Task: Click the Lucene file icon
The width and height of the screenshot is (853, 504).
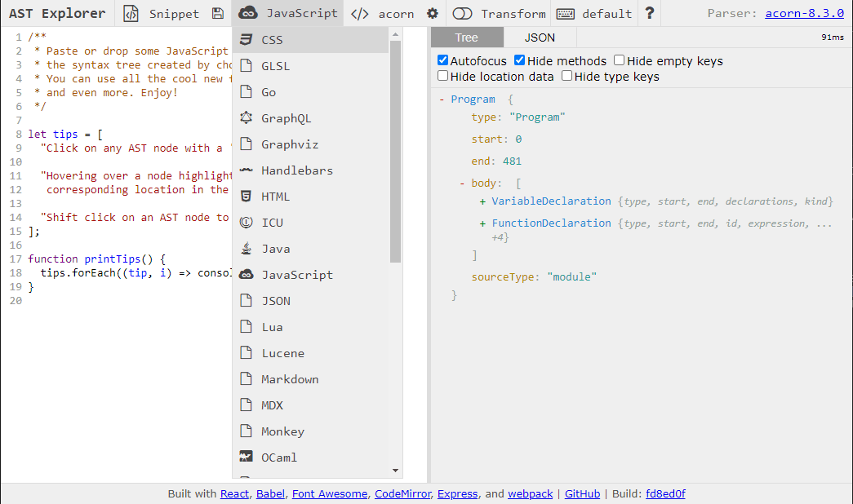Action: (x=247, y=353)
